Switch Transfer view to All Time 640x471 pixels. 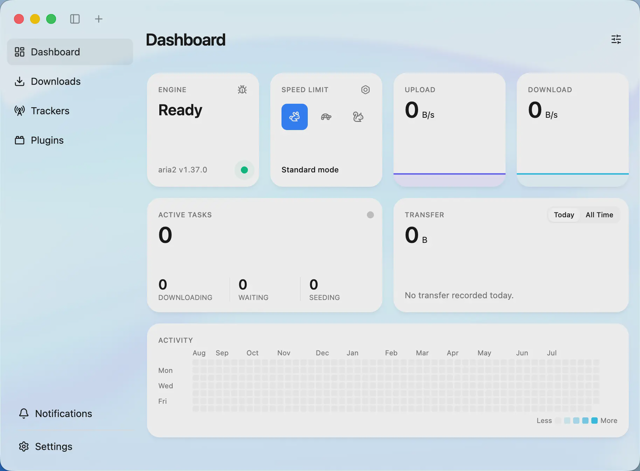pyautogui.click(x=599, y=215)
